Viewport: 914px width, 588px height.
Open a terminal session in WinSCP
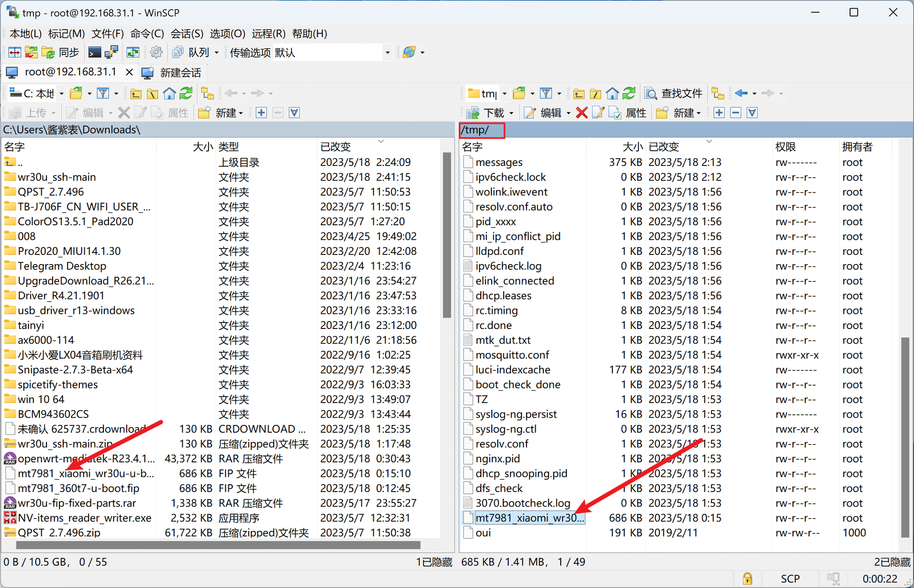click(95, 52)
